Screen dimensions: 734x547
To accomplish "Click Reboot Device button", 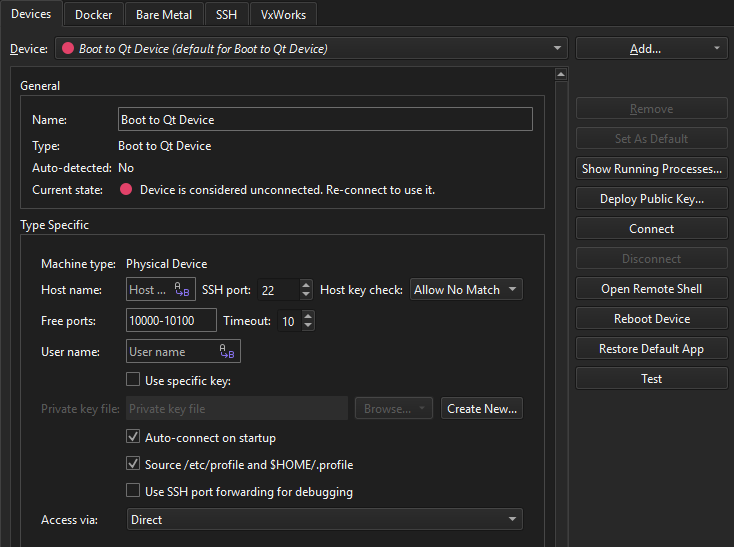I will point(652,319).
